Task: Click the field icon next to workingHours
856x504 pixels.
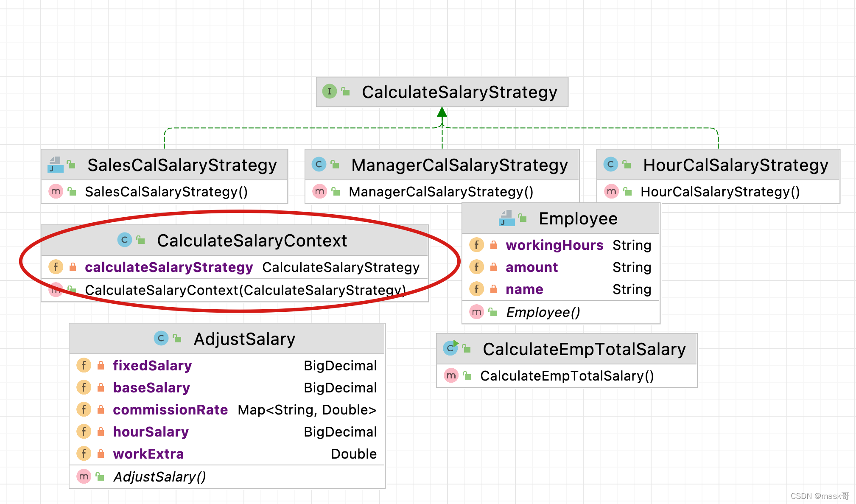Action: [476, 245]
